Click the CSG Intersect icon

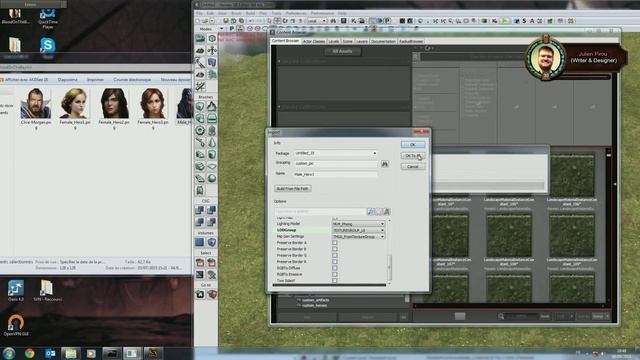[200, 222]
